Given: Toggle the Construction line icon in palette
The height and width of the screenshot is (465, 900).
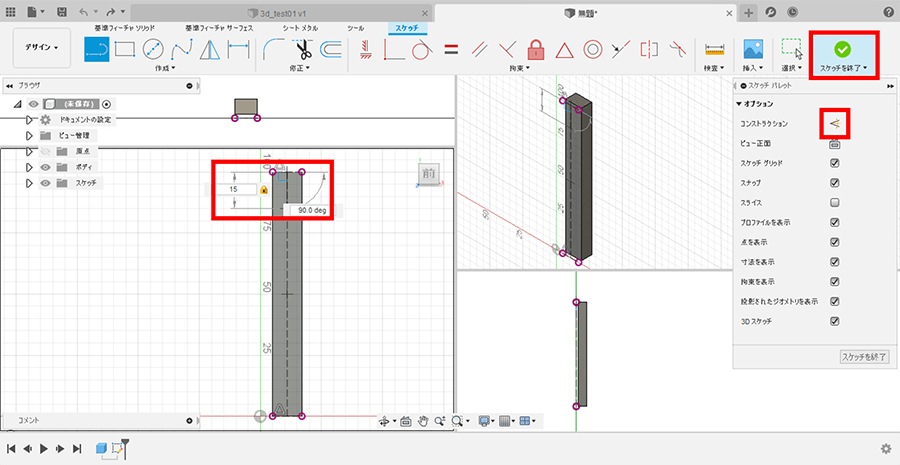Looking at the screenshot, I should click(x=835, y=123).
